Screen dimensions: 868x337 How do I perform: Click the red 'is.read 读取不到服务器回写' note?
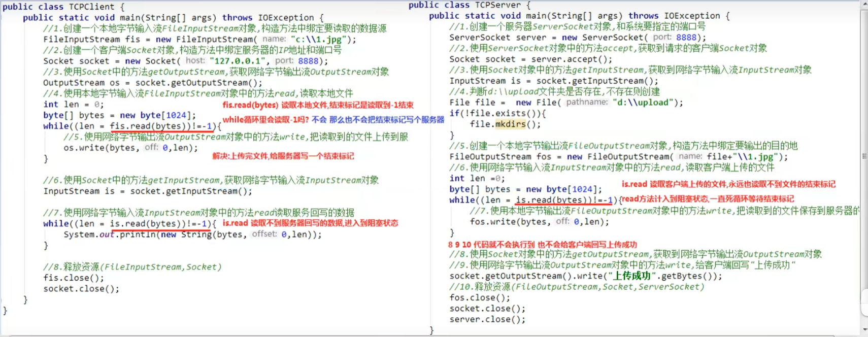click(310, 223)
